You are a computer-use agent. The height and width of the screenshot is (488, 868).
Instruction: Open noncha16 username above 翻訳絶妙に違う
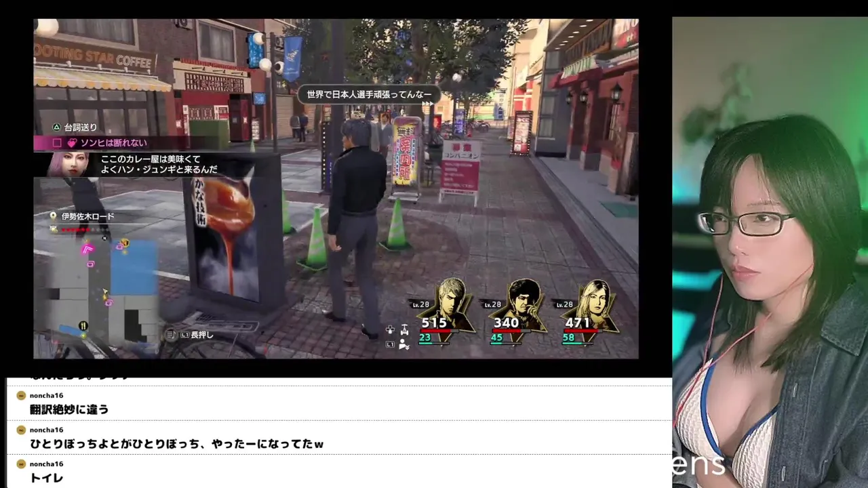[46, 395]
